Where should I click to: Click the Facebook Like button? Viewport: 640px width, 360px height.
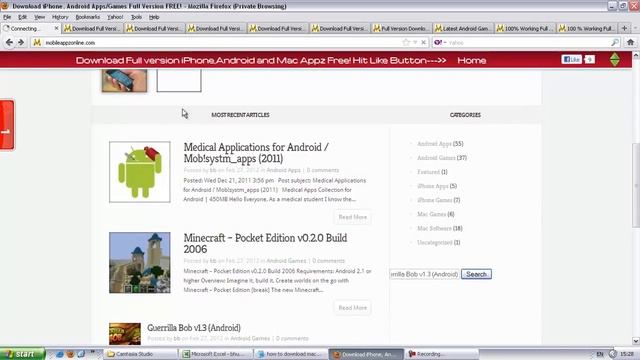[571, 60]
